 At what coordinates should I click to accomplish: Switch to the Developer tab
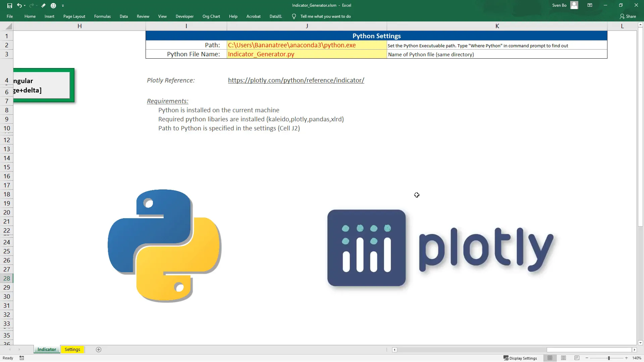(x=184, y=16)
